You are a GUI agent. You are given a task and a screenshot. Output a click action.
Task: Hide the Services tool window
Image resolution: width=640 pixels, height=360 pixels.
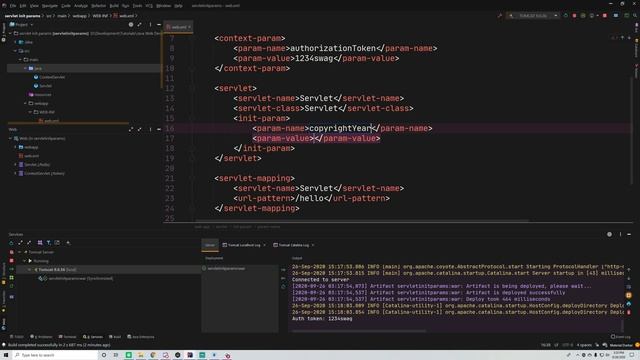pos(629,234)
